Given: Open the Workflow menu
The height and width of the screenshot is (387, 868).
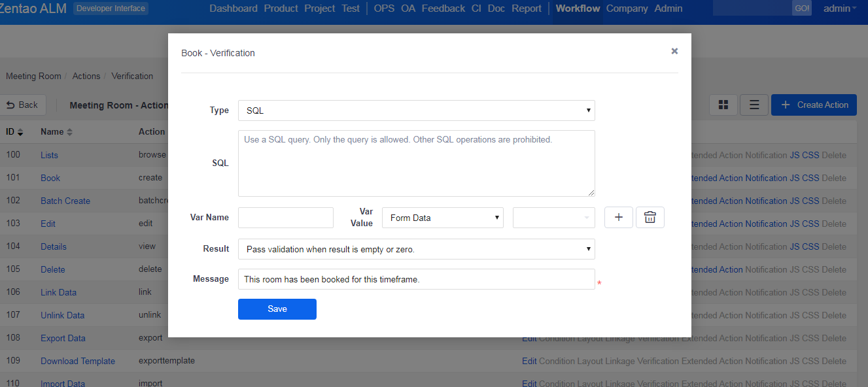Looking at the screenshot, I should point(578,8).
